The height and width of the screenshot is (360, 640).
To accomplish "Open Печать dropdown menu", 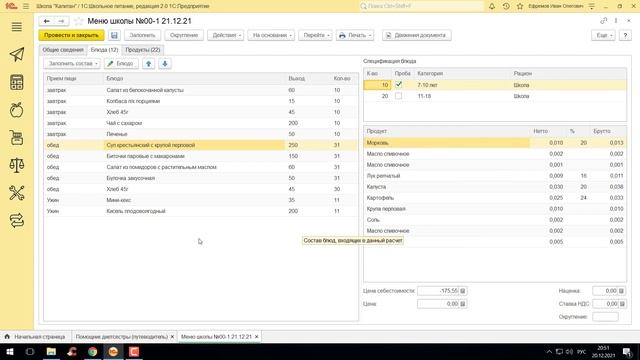I will (355, 36).
